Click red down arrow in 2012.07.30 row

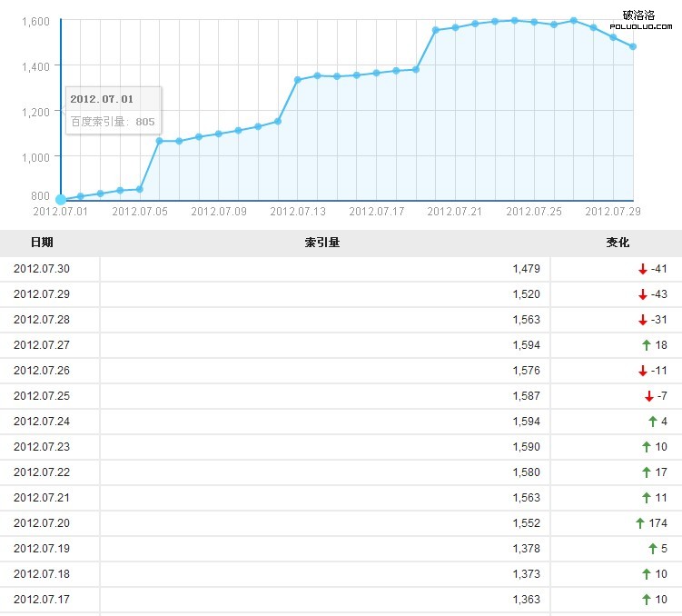click(x=642, y=269)
